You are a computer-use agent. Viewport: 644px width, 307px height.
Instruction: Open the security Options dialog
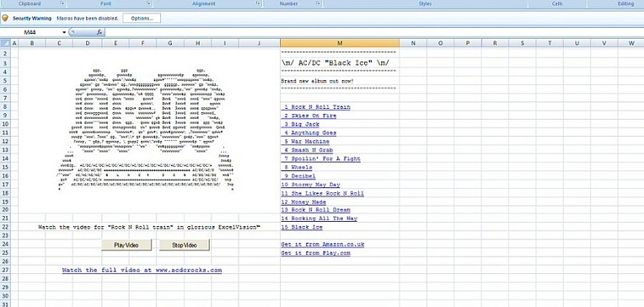tap(142, 18)
